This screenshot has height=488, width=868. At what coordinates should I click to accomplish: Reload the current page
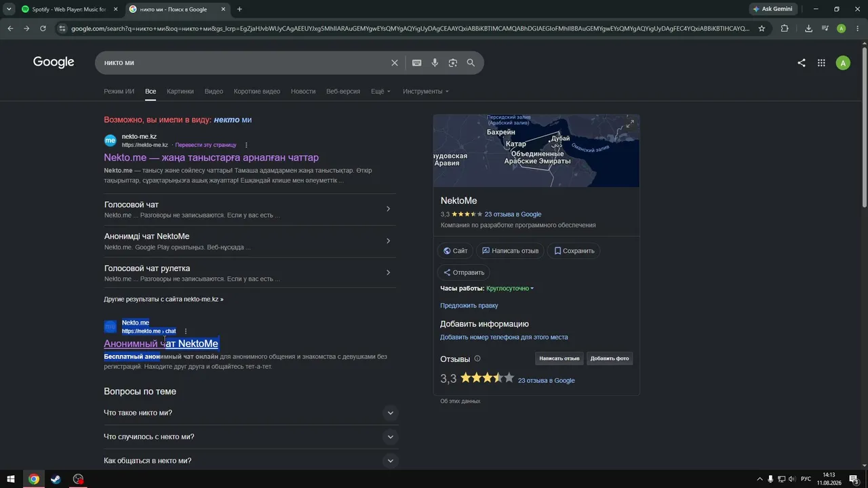click(43, 28)
